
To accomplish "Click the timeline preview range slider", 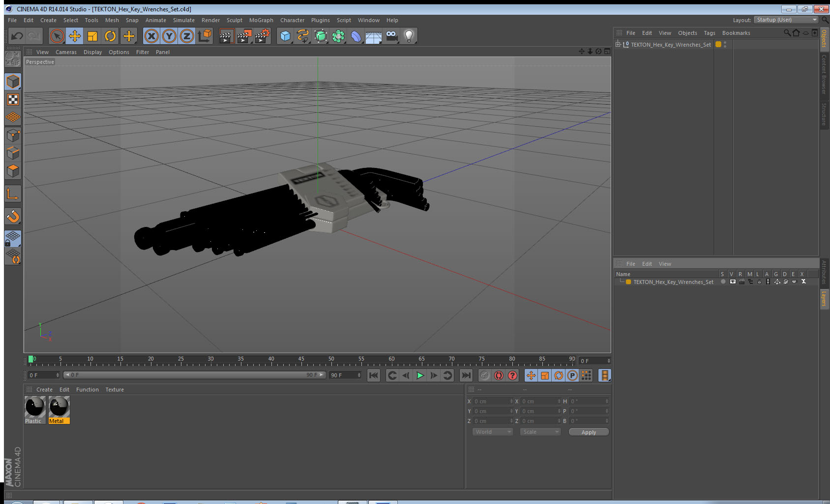I will (x=194, y=375).
